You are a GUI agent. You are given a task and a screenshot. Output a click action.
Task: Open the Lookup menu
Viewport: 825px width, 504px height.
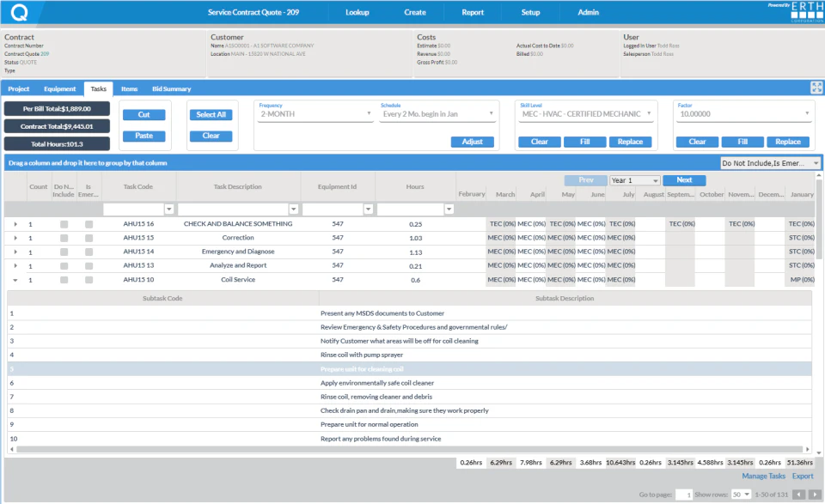coord(357,12)
